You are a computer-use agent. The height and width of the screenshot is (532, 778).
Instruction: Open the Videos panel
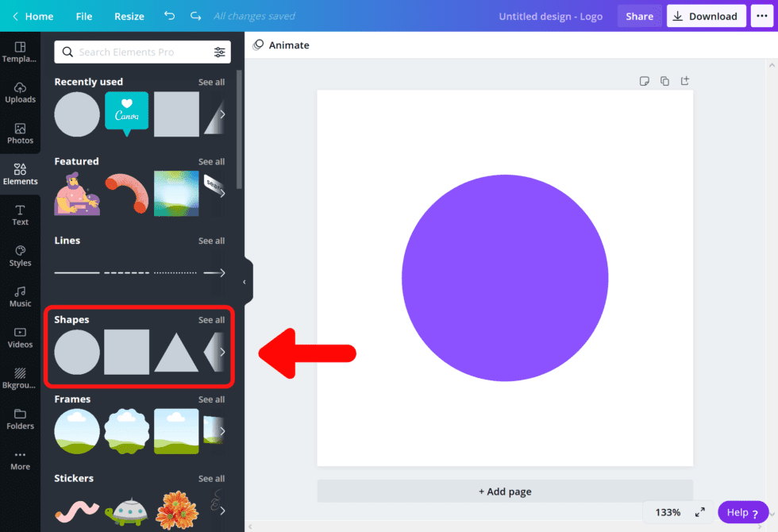click(20, 337)
